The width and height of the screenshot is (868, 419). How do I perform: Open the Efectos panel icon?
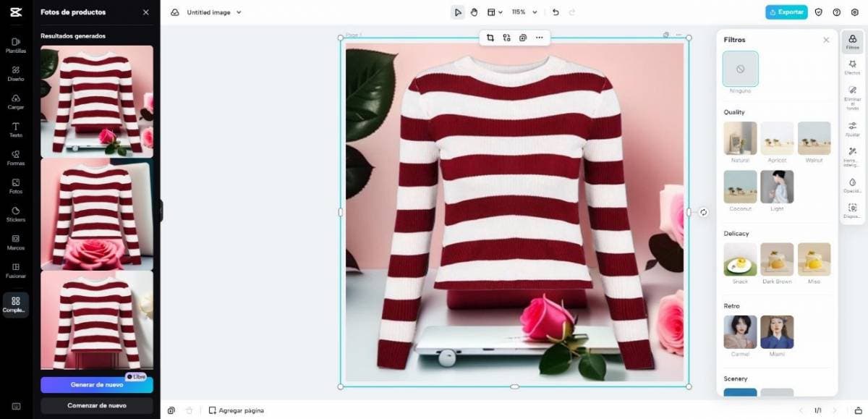(852, 66)
